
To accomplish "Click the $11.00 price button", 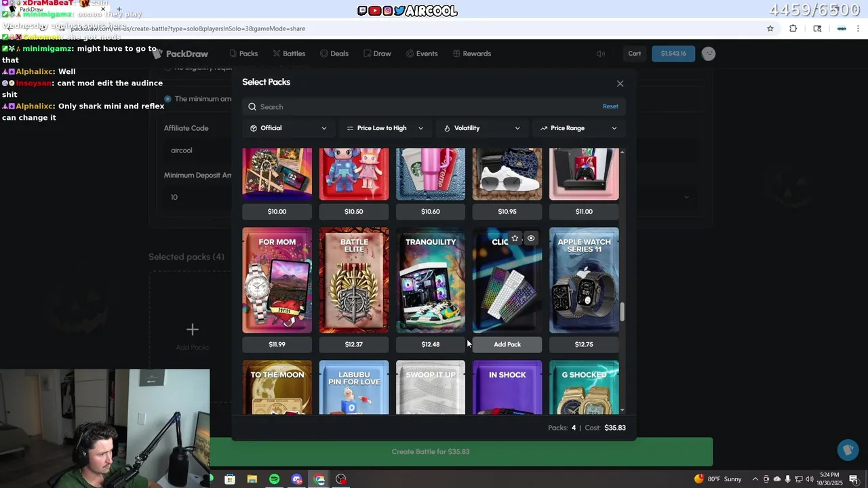I will pyautogui.click(x=584, y=211).
